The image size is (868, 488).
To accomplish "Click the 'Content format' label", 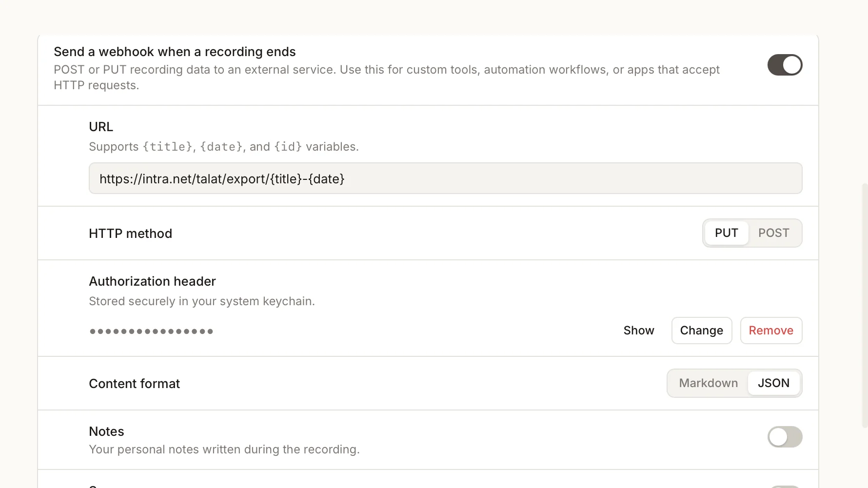I will coord(134,384).
